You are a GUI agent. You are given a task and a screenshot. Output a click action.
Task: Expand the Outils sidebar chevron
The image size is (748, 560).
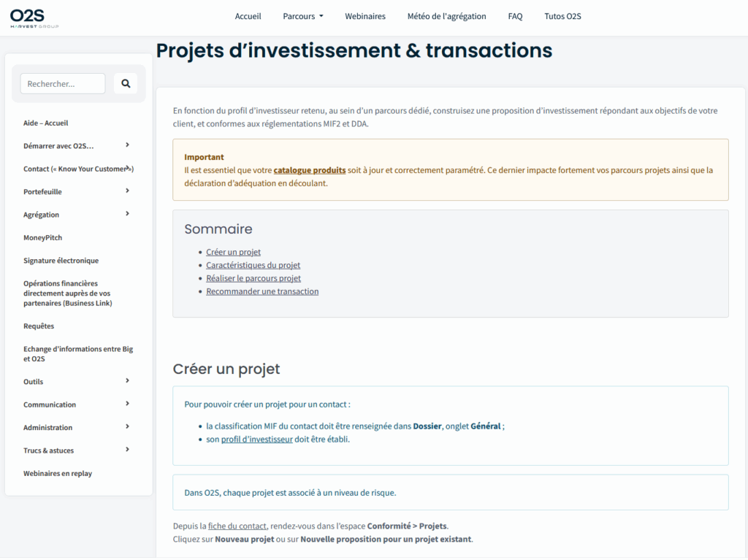pyautogui.click(x=127, y=381)
